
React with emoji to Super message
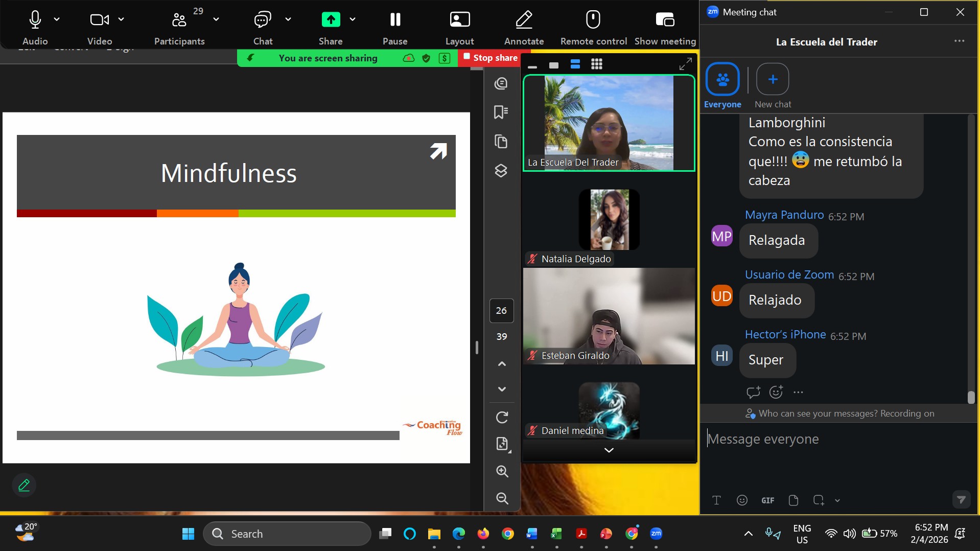click(x=776, y=392)
